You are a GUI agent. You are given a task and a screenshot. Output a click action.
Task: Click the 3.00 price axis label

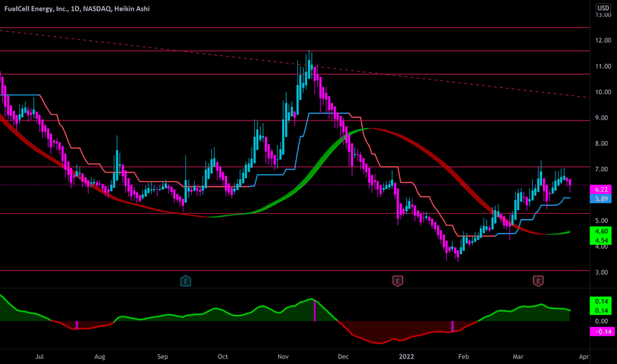(601, 272)
